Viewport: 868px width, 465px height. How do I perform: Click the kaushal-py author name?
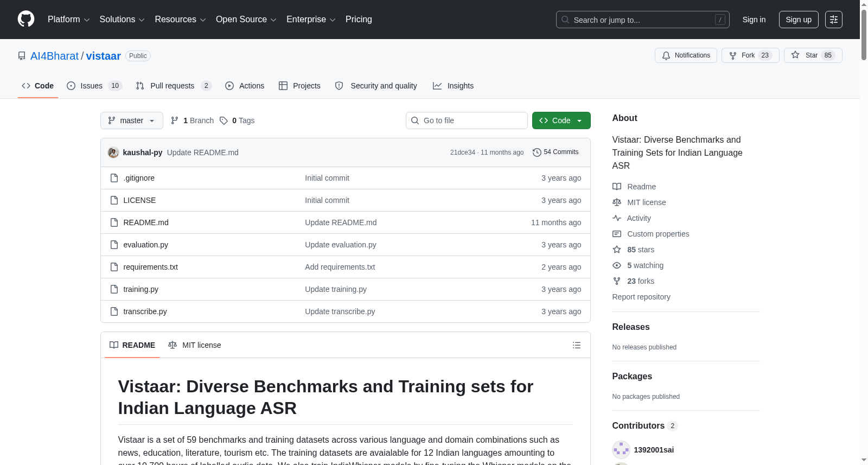[143, 152]
